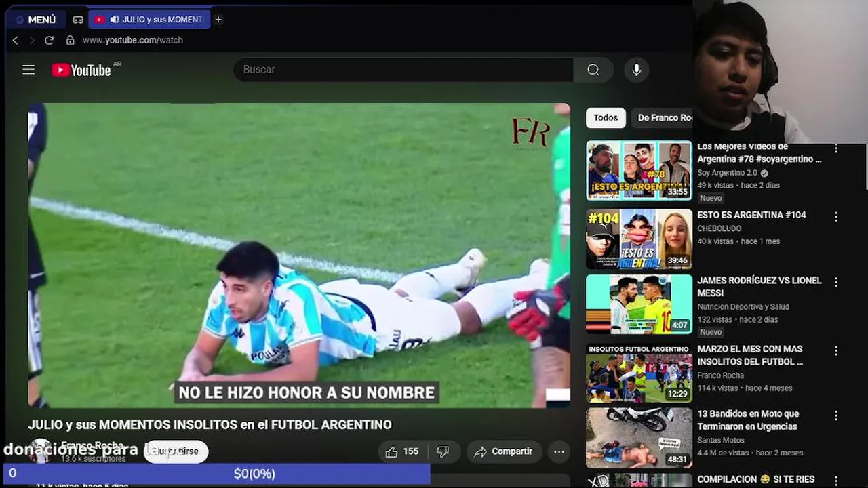Click the address bar URL
The height and width of the screenshot is (488, 868).
pos(133,41)
